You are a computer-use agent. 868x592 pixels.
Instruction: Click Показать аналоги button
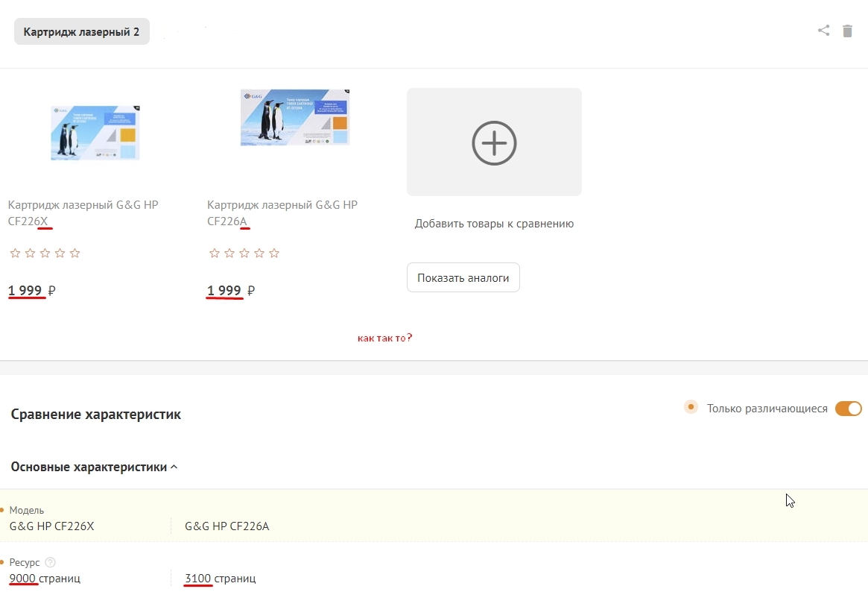[463, 277]
